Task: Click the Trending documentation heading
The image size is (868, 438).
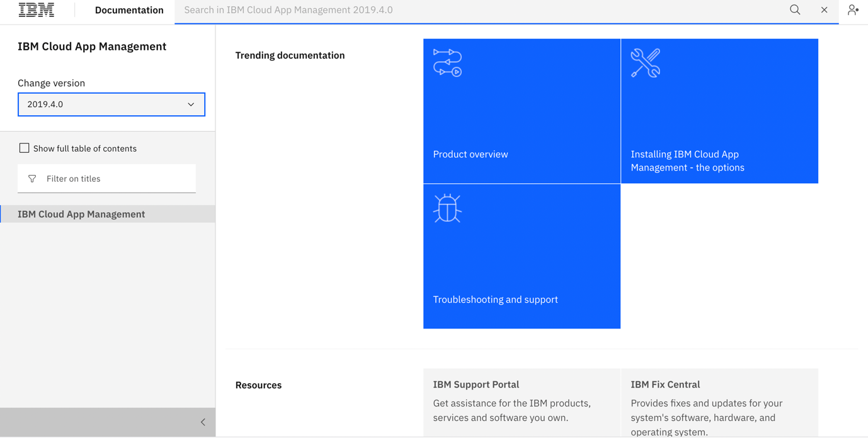Action: point(290,55)
